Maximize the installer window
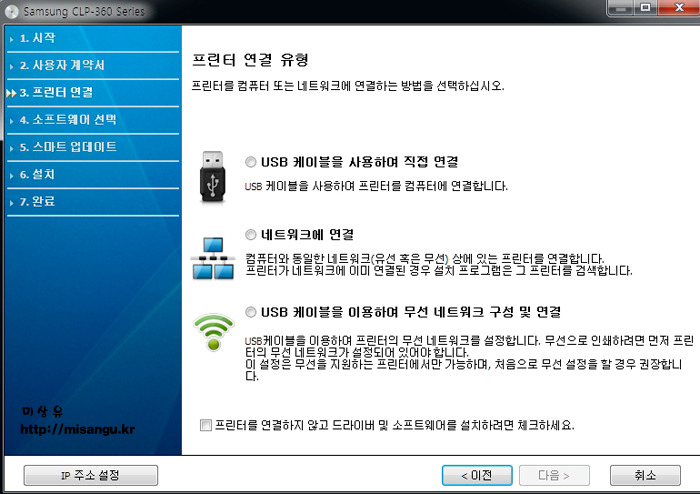Viewport: 700px width, 494px height. coord(645,8)
